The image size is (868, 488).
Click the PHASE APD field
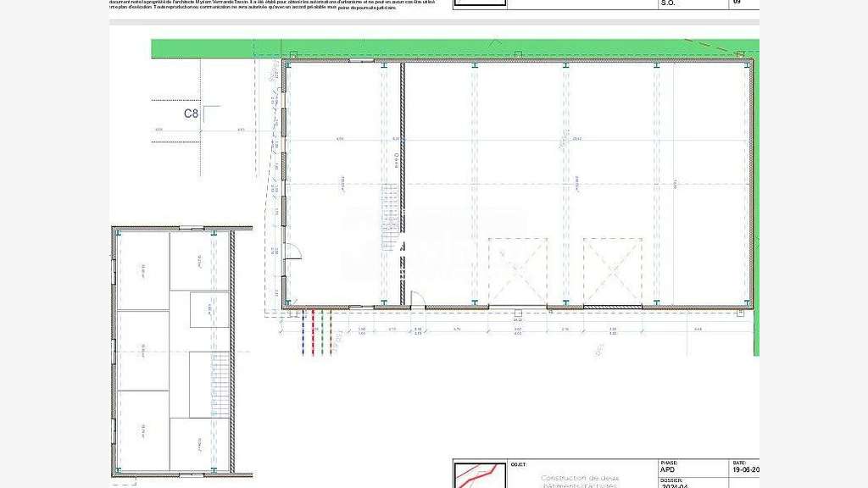point(693,467)
